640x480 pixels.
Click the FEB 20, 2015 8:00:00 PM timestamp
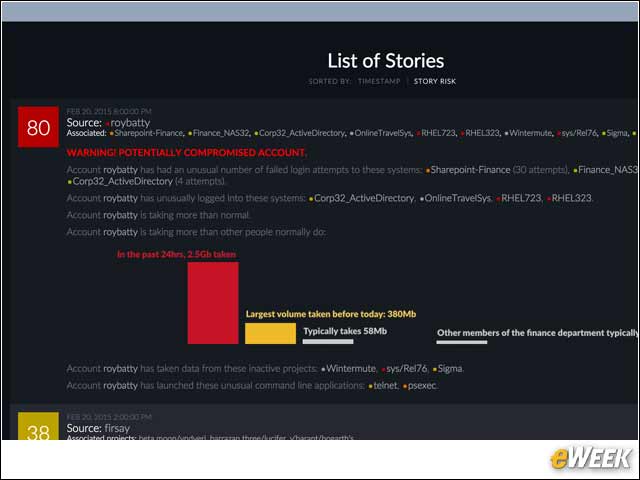click(109, 111)
